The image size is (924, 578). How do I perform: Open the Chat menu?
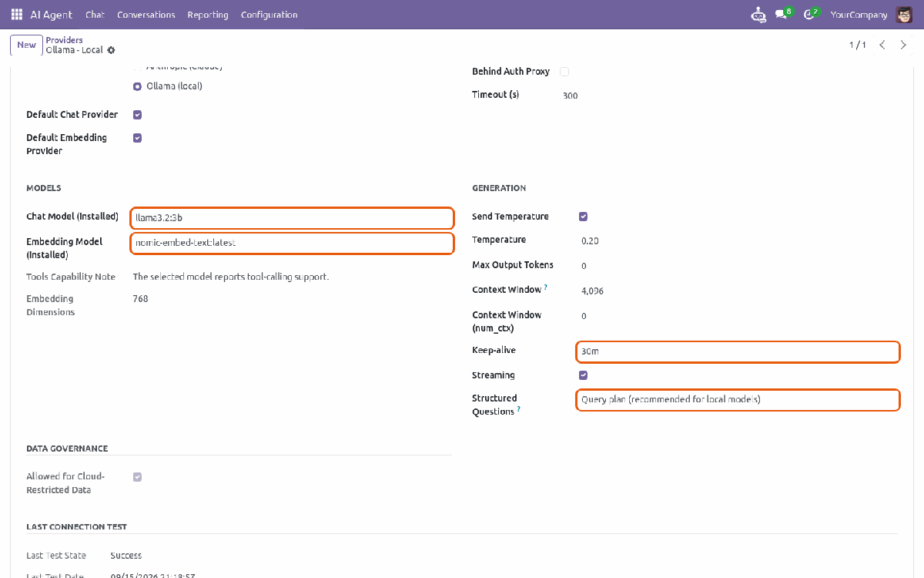95,15
